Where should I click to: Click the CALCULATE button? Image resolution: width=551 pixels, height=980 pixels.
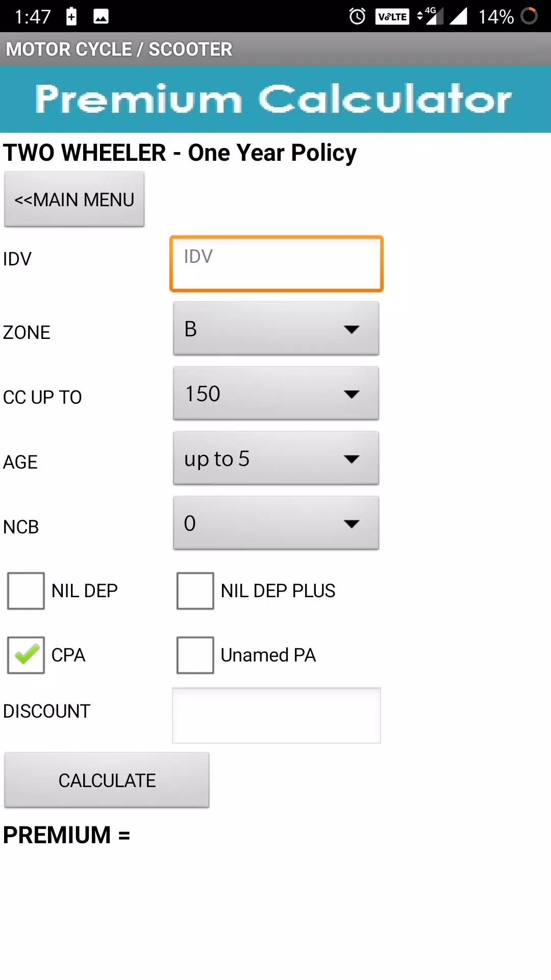pyautogui.click(x=107, y=780)
